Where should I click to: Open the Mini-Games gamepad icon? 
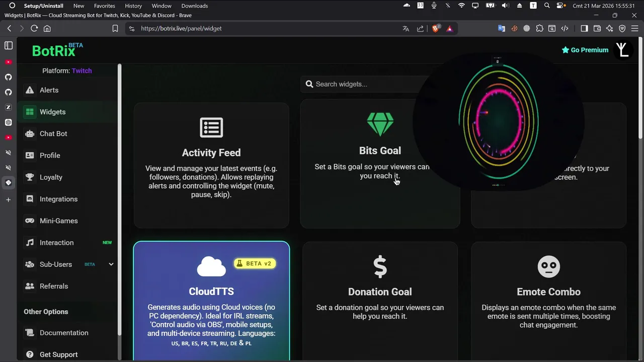(x=30, y=221)
